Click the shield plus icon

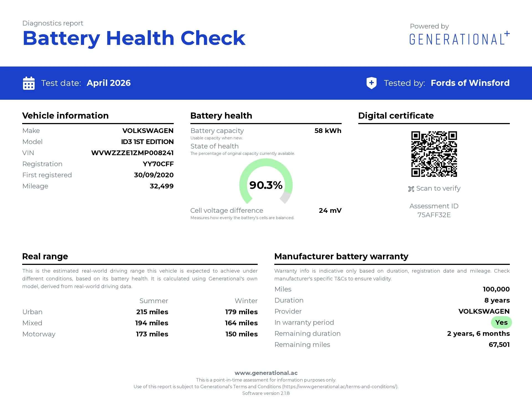(371, 83)
